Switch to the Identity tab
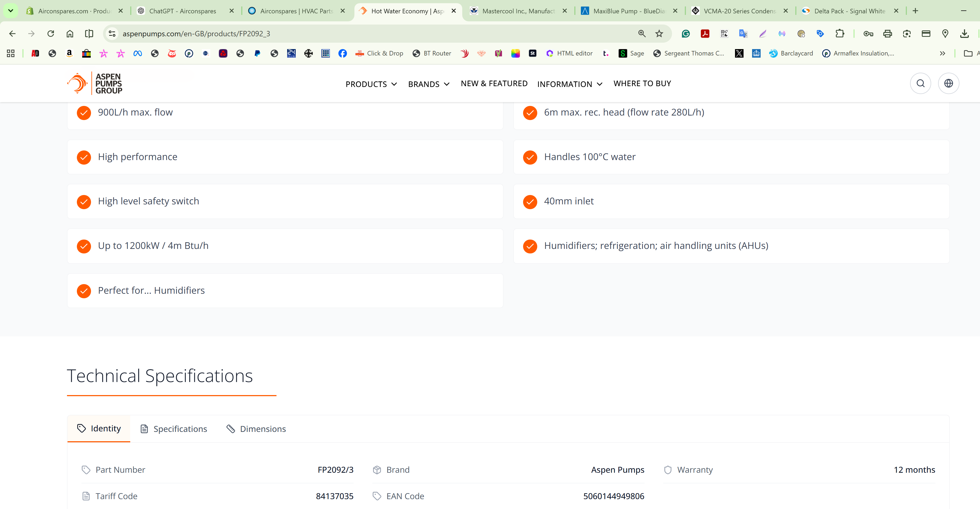 point(99,428)
